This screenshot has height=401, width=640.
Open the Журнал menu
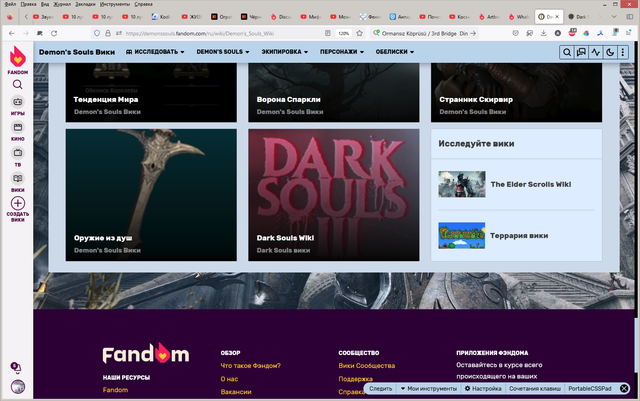pyautogui.click(x=62, y=4)
